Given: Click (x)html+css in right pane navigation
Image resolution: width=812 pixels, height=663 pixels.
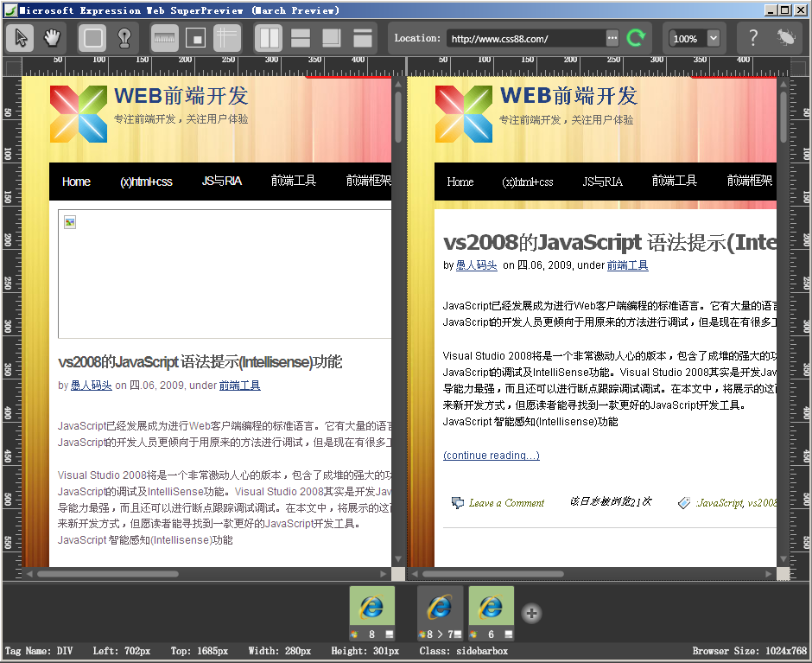Looking at the screenshot, I should pyautogui.click(x=527, y=182).
